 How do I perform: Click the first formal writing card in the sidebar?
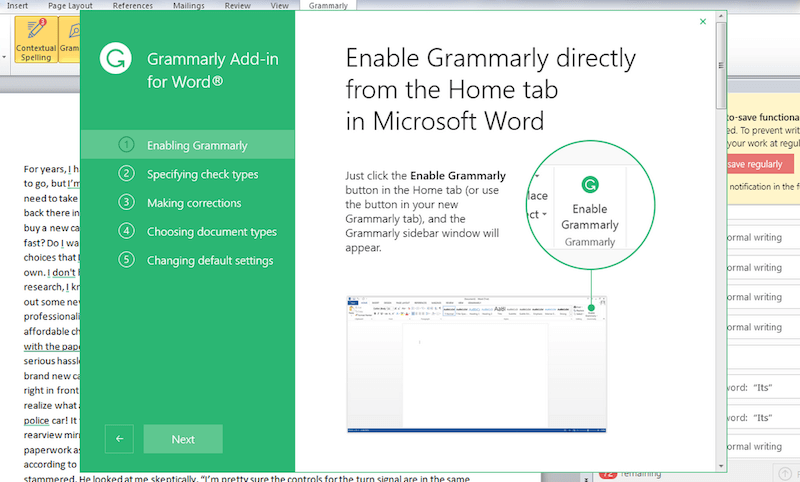[x=763, y=237]
